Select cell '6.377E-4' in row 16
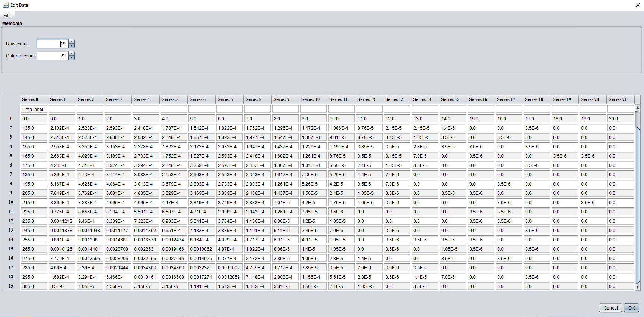644x317 pixels. click(x=229, y=259)
